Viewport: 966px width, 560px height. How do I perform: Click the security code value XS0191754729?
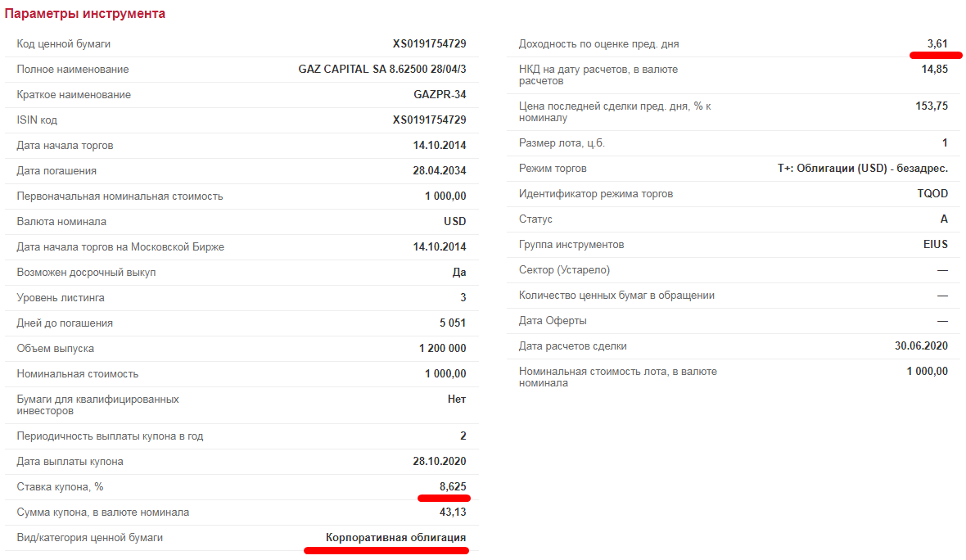pyautogui.click(x=429, y=44)
